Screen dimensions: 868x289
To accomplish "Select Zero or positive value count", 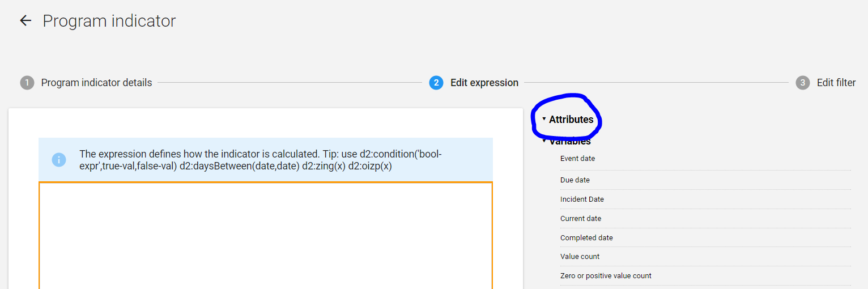I will pos(606,276).
